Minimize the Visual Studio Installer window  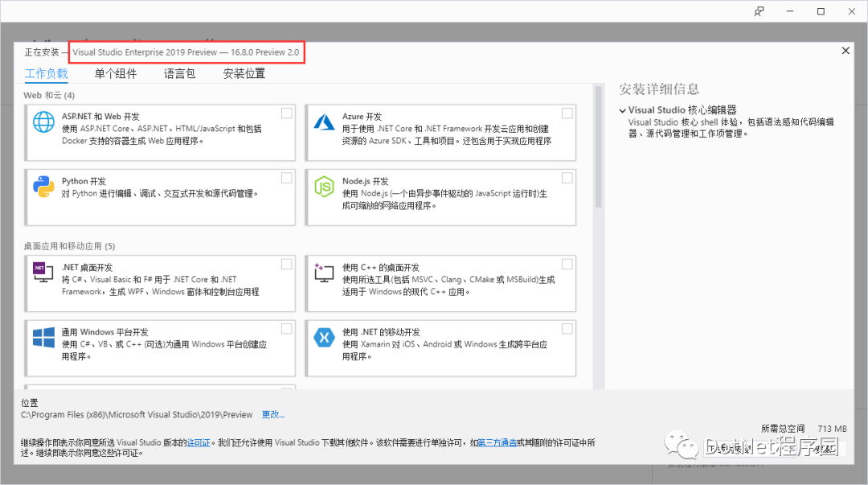[x=790, y=11]
